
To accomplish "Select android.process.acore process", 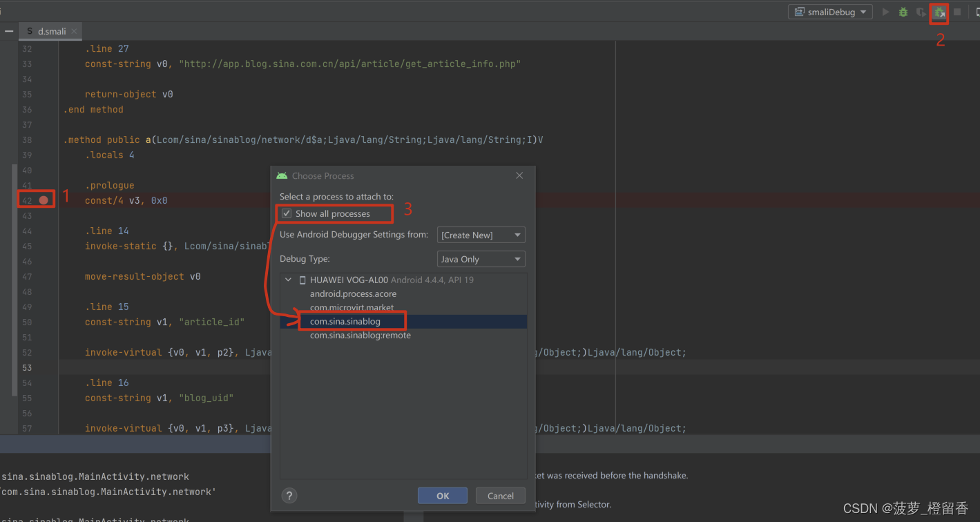I will pos(353,294).
